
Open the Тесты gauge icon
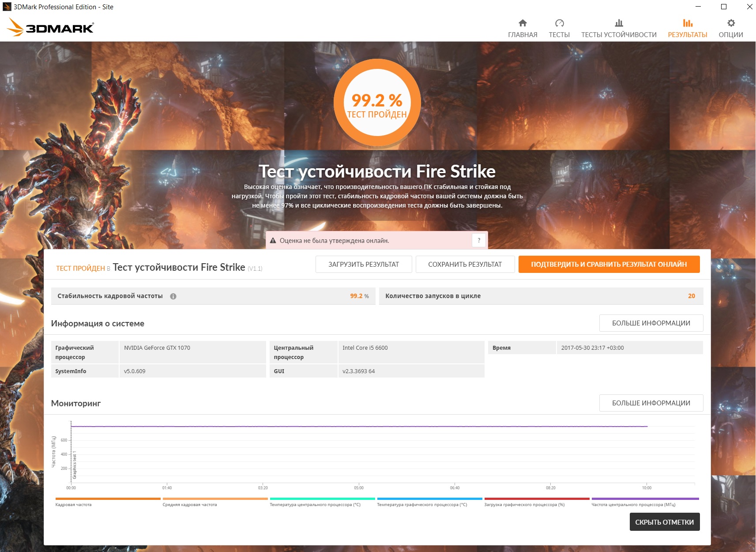(x=559, y=23)
